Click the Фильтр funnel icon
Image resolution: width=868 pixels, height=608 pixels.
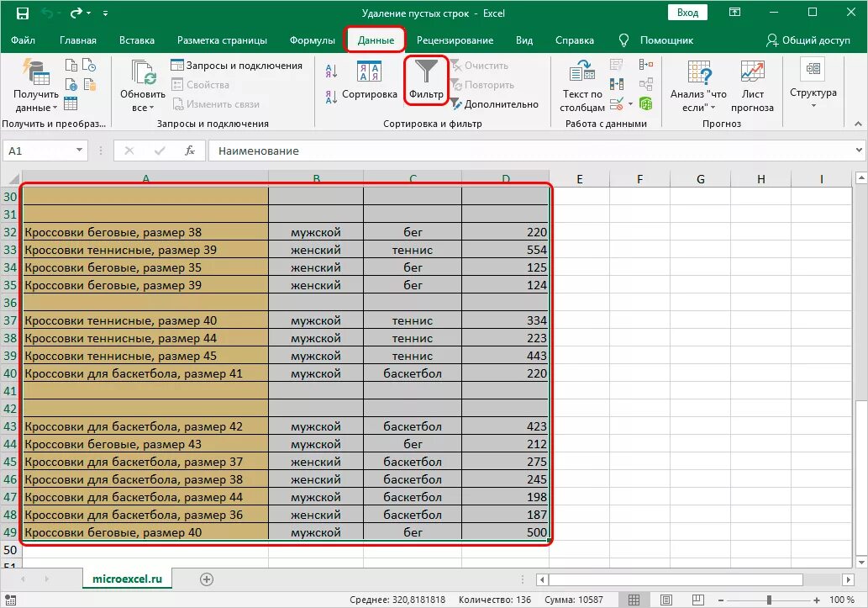(426, 72)
